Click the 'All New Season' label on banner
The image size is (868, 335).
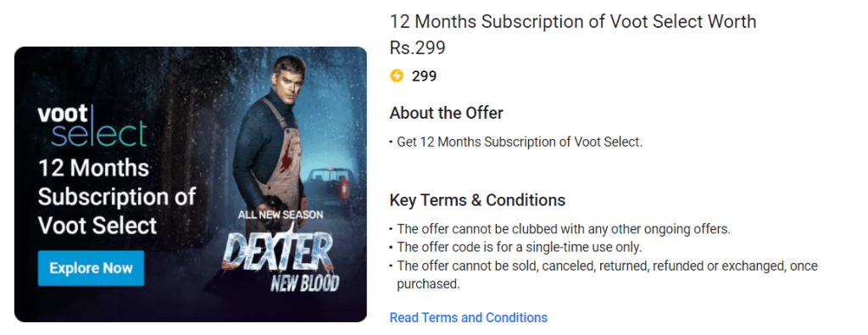click(280, 215)
